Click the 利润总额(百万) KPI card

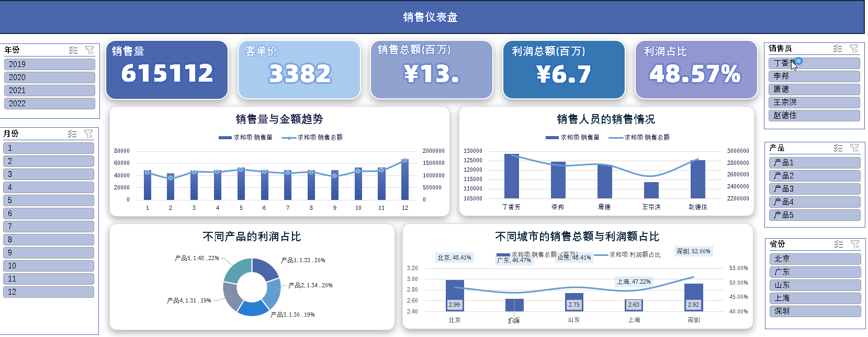pos(564,70)
